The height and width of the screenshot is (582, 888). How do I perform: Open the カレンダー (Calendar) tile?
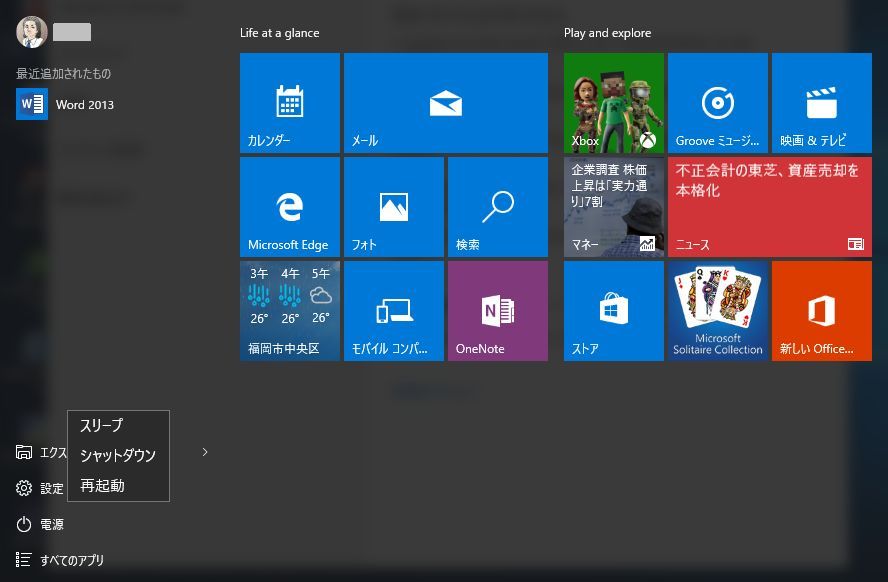tap(290, 103)
